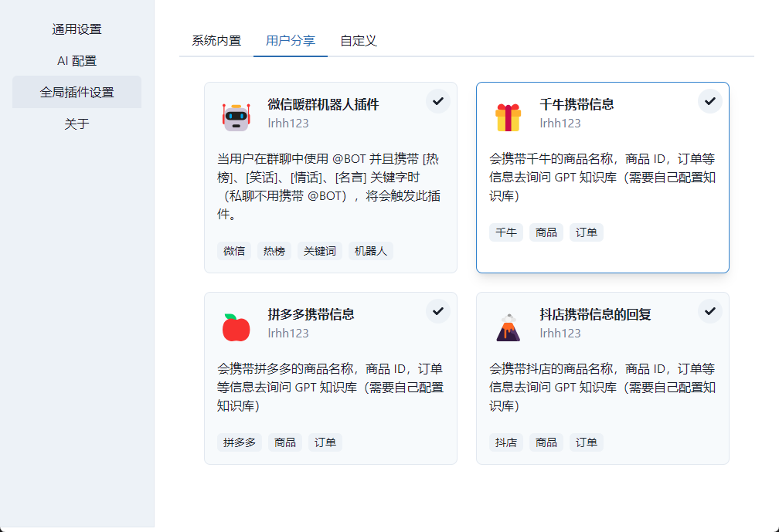Select the 拼多多 tag on the apple card

click(238, 442)
